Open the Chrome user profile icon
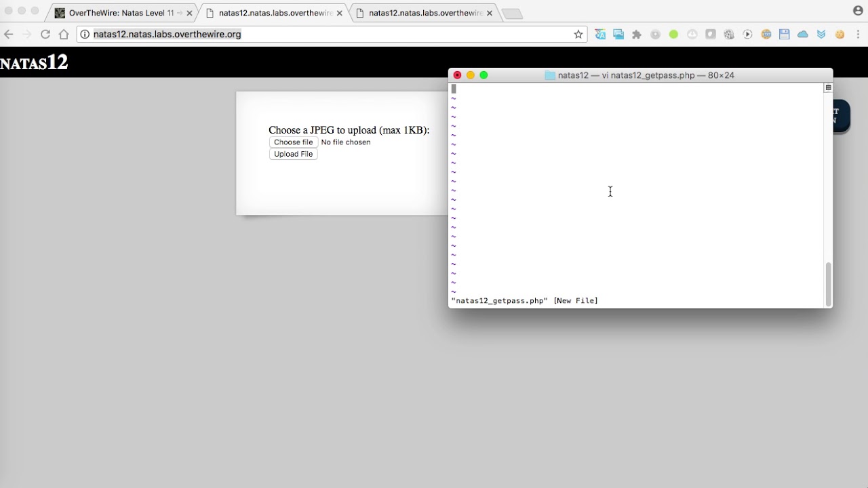This screenshot has height=488, width=868. pyautogui.click(x=859, y=10)
